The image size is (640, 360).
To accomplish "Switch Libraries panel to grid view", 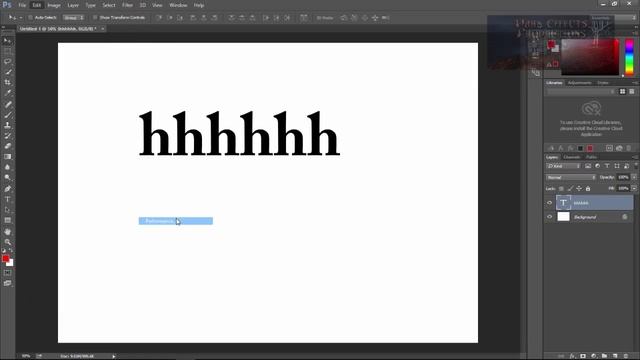I will (622, 91).
